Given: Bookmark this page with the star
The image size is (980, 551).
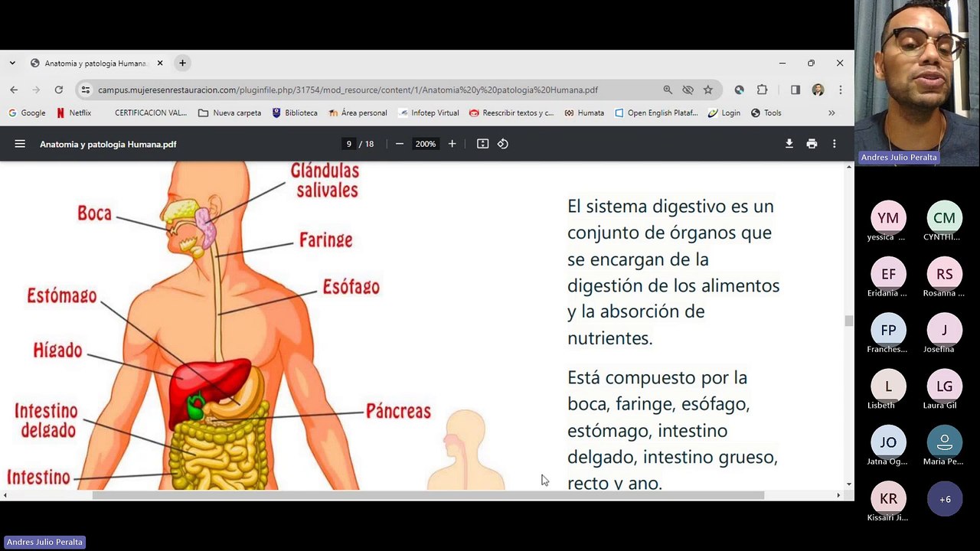Looking at the screenshot, I should pyautogui.click(x=708, y=90).
